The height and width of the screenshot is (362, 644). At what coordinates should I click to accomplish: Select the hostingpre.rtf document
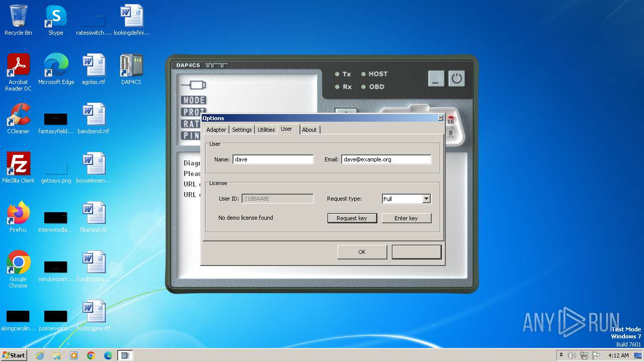tap(94, 316)
